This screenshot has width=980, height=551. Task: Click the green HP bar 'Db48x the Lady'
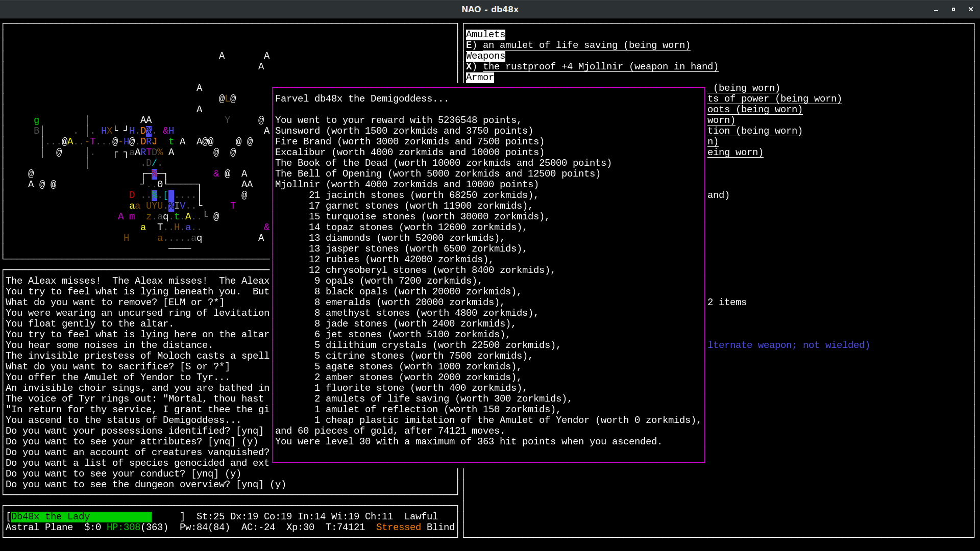tap(81, 516)
